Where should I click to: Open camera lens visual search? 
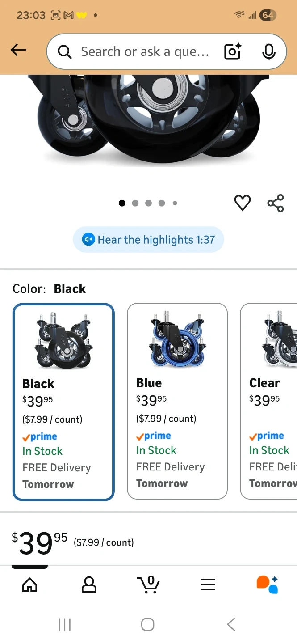(x=232, y=52)
